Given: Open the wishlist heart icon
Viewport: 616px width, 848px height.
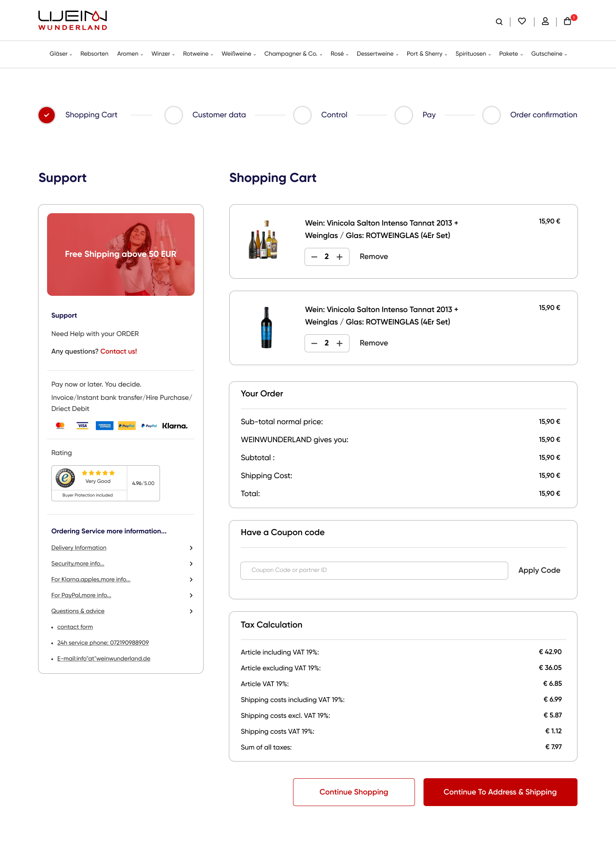Looking at the screenshot, I should click(x=522, y=21).
